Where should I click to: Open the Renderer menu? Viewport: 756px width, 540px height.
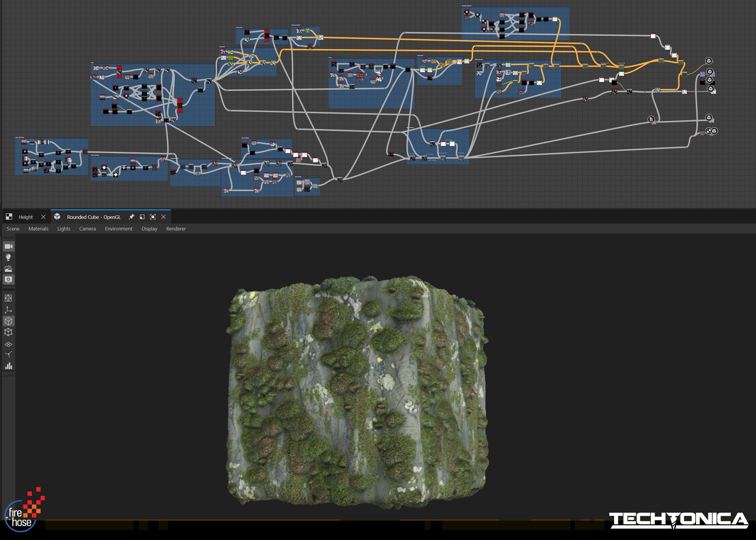(x=176, y=229)
